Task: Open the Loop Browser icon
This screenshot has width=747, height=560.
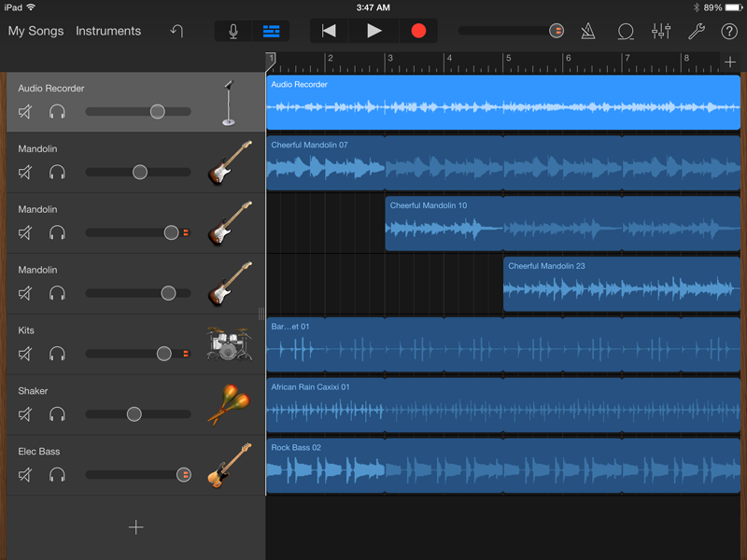Action: click(625, 32)
